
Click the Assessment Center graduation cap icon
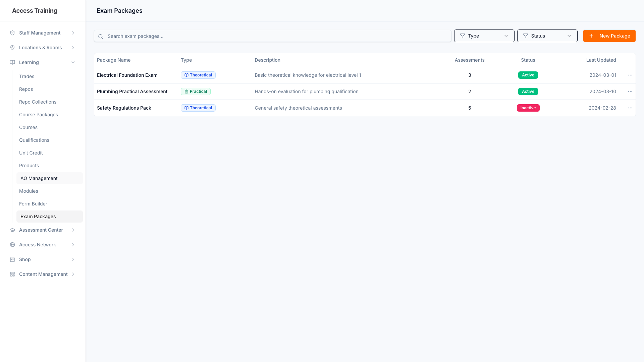pyautogui.click(x=12, y=230)
